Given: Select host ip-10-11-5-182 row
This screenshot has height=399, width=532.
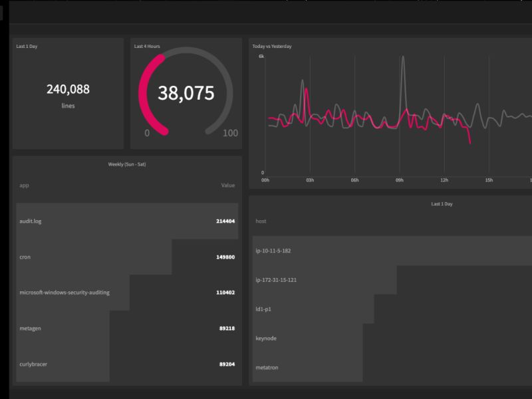Looking at the screenshot, I should point(392,251).
